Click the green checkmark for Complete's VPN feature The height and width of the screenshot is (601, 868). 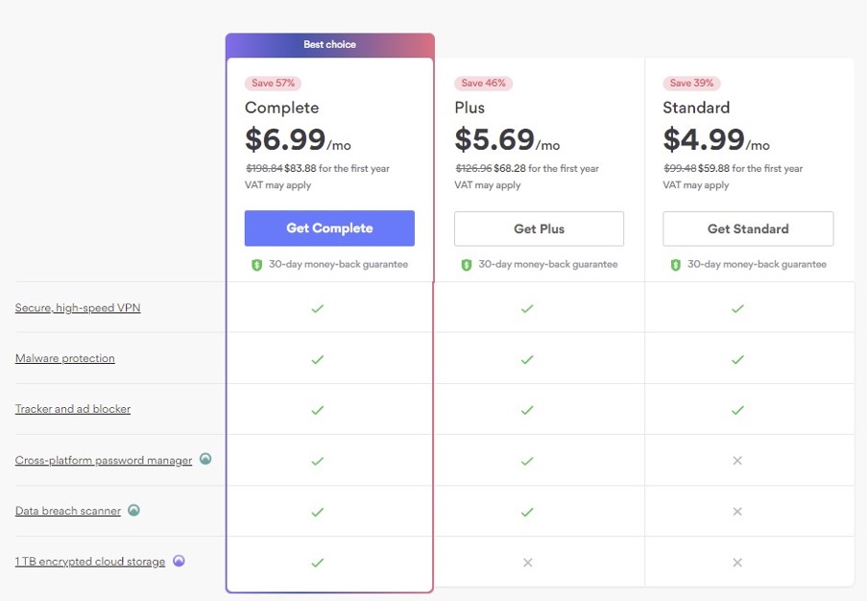(317, 307)
